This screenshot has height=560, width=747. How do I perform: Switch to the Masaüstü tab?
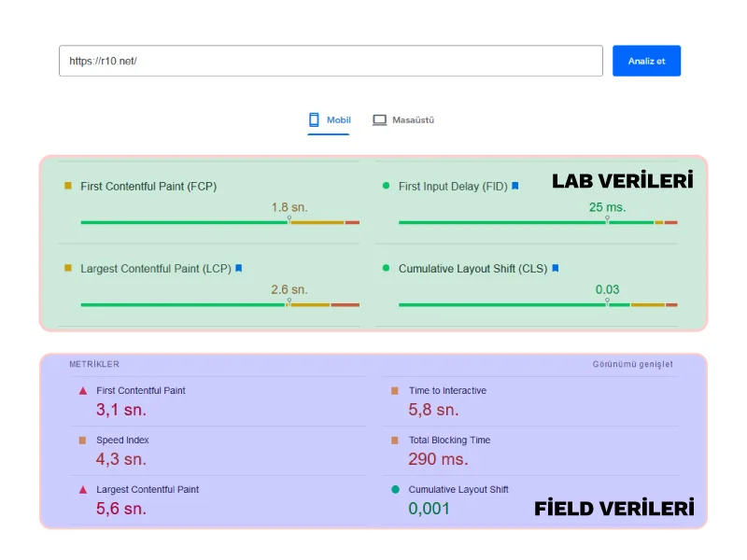403,120
